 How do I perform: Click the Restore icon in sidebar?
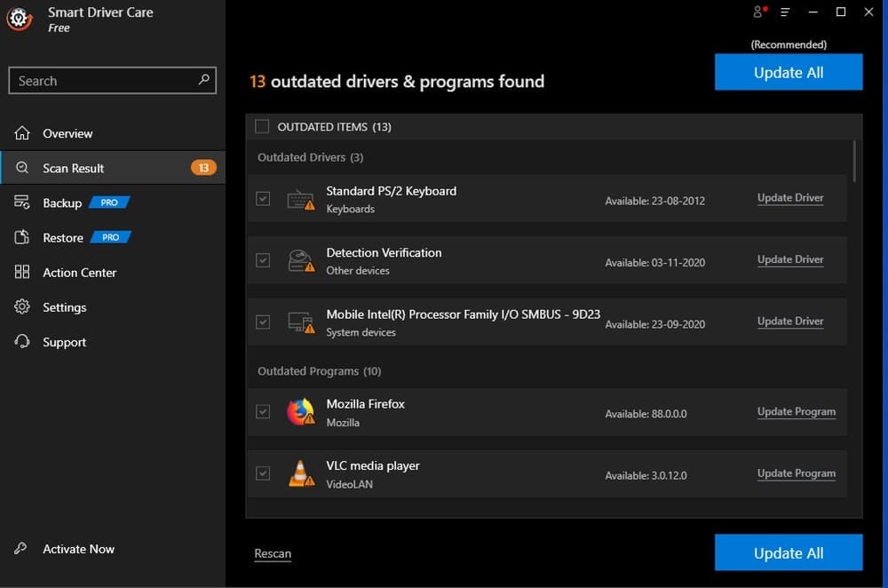pos(22,237)
